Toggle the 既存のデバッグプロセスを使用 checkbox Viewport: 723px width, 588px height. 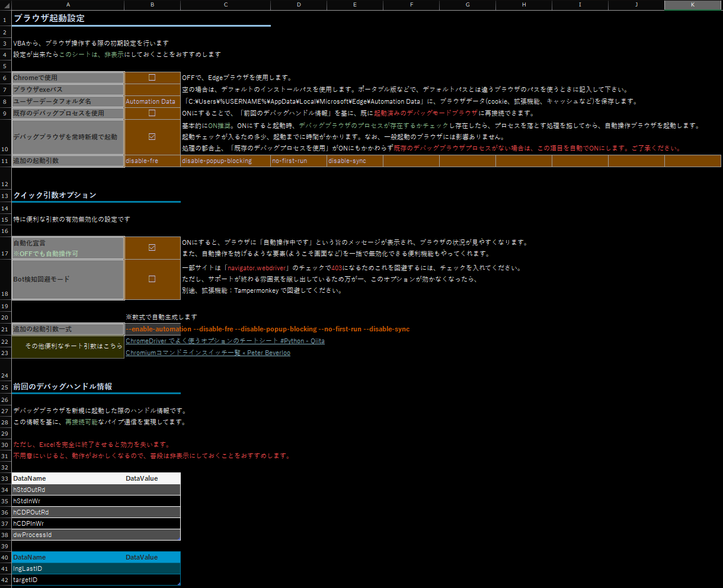pyautogui.click(x=152, y=113)
